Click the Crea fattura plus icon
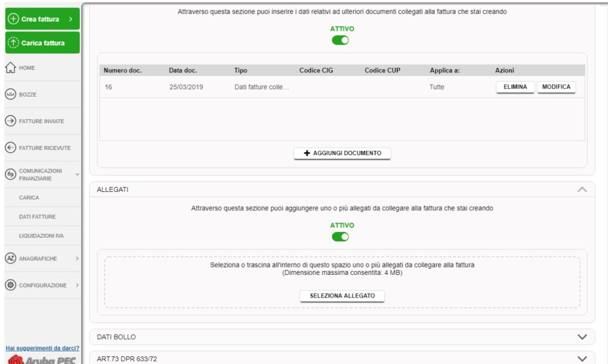The width and height of the screenshot is (608, 364). pos(13,19)
